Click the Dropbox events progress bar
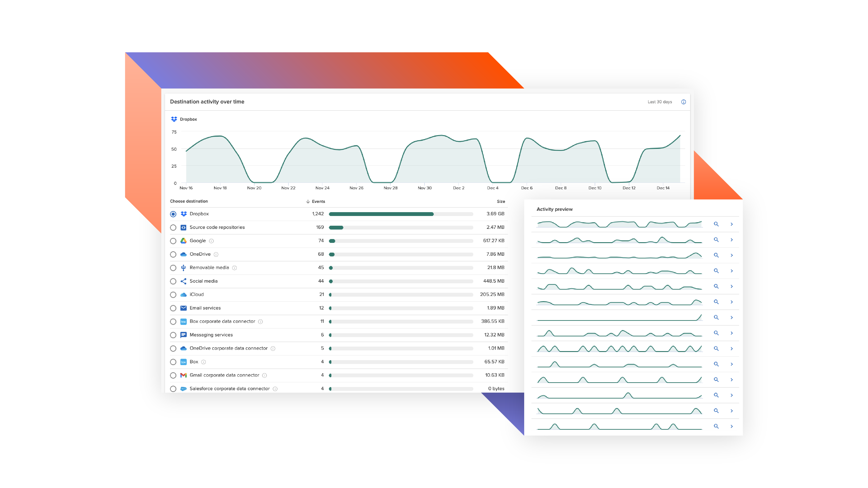 click(401, 214)
